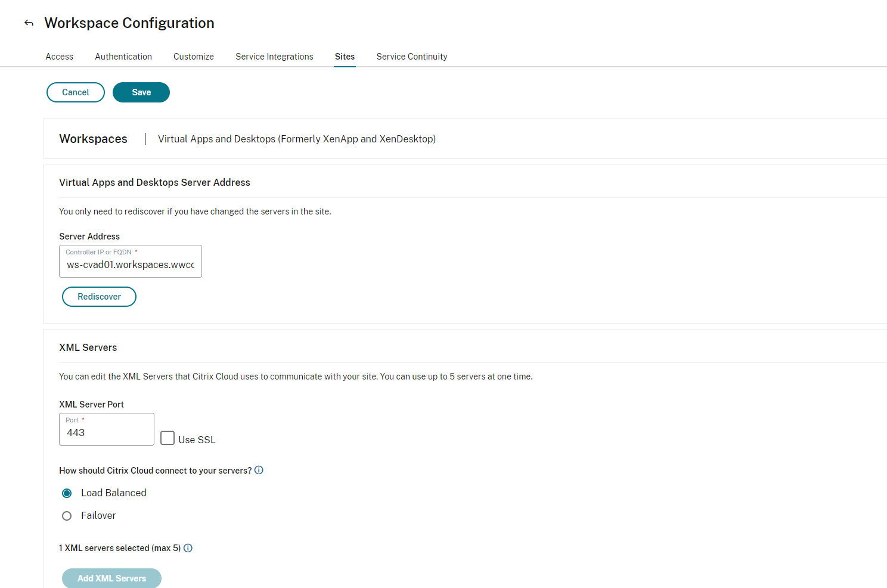Click into the XML Server Port field
Viewport: 887px width, 588px height.
107,433
